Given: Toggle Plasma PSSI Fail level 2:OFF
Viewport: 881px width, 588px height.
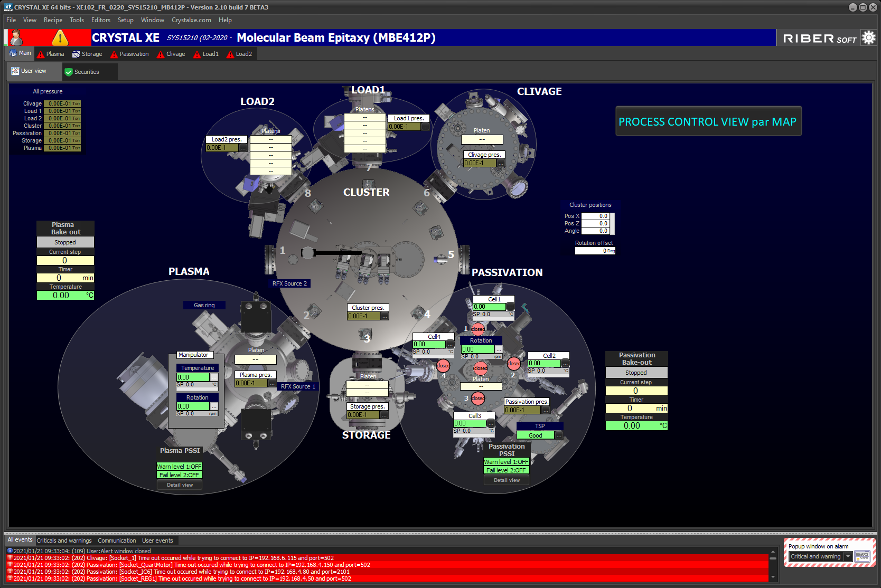Looking at the screenshot, I should (x=179, y=475).
